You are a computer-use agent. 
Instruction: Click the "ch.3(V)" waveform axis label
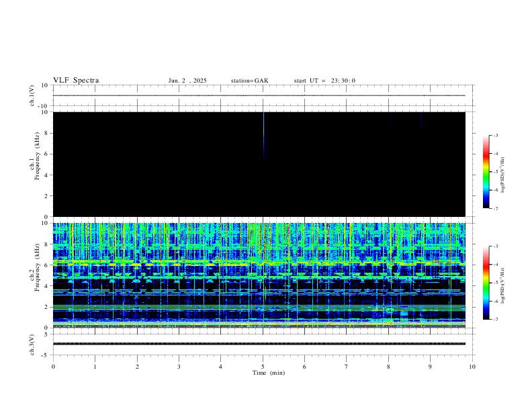[x=32, y=345]
